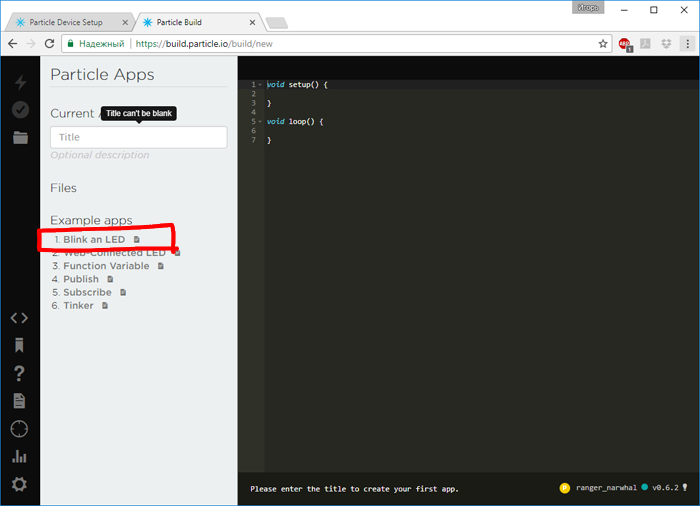This screenshot has width=700, height=506.
Task: Reload the page with the refresh icon
Action: (50, 44)
